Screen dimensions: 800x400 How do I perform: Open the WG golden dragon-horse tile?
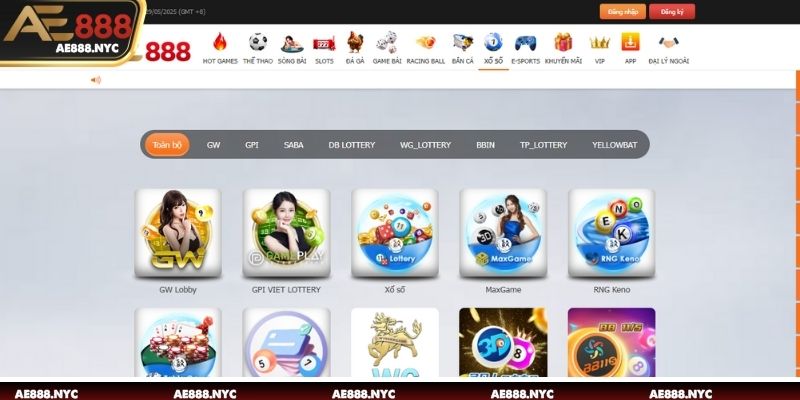tap(394, 342)
